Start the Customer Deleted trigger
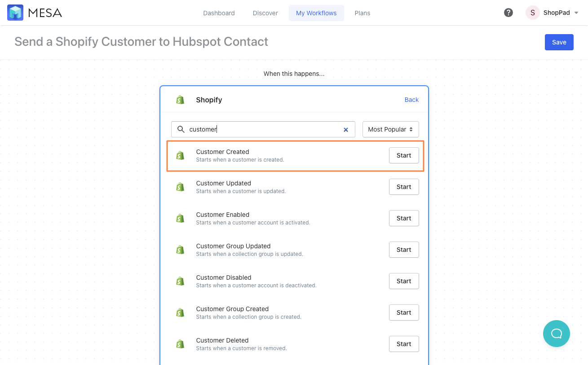This screenshot has height=365, width=588. tap(404, 344)
